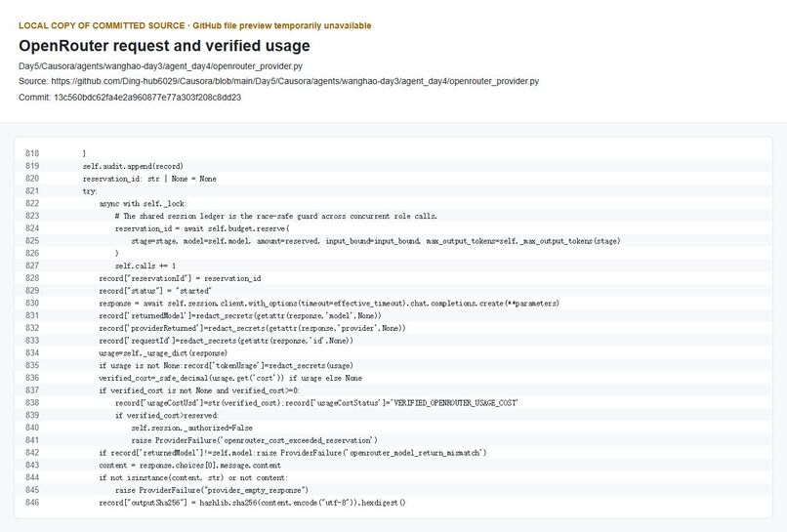Click the heading OpenRouter request and verified usage

click(164, 46)
